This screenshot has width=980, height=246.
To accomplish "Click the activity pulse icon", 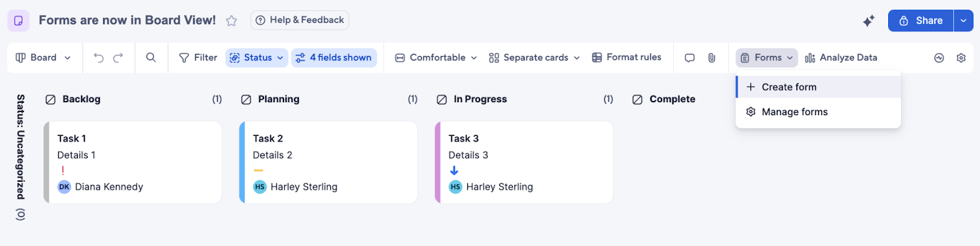I will (939, 58).
